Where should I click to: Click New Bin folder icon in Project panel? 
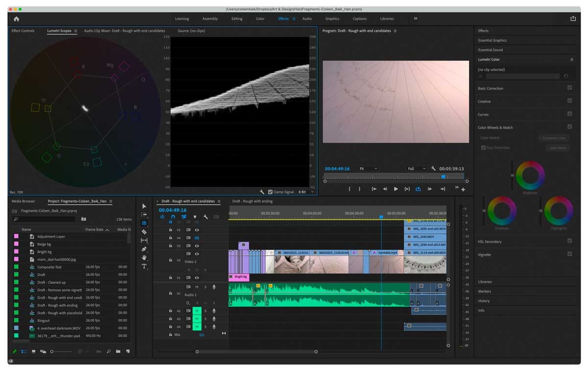coord(118,351)
